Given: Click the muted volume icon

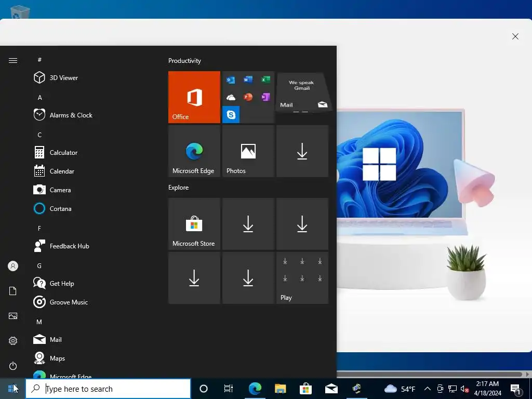Looking at the screenshot, I should [465, 389].
